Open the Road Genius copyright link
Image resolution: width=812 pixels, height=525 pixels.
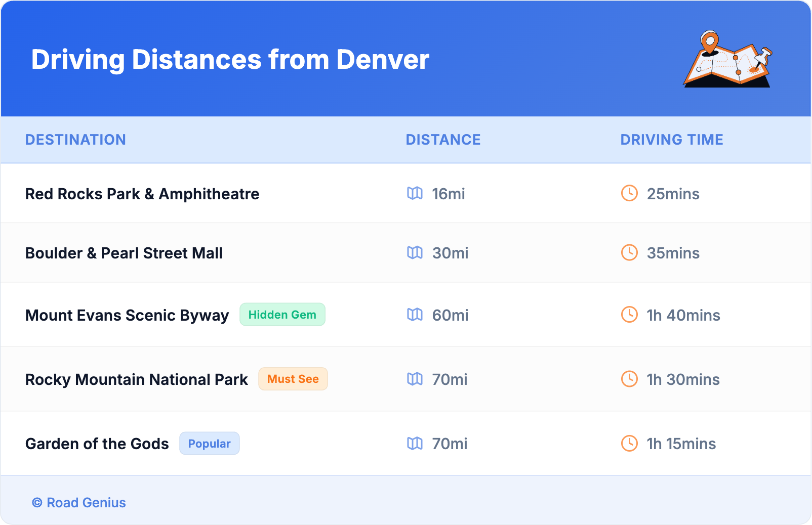(79, 503)
